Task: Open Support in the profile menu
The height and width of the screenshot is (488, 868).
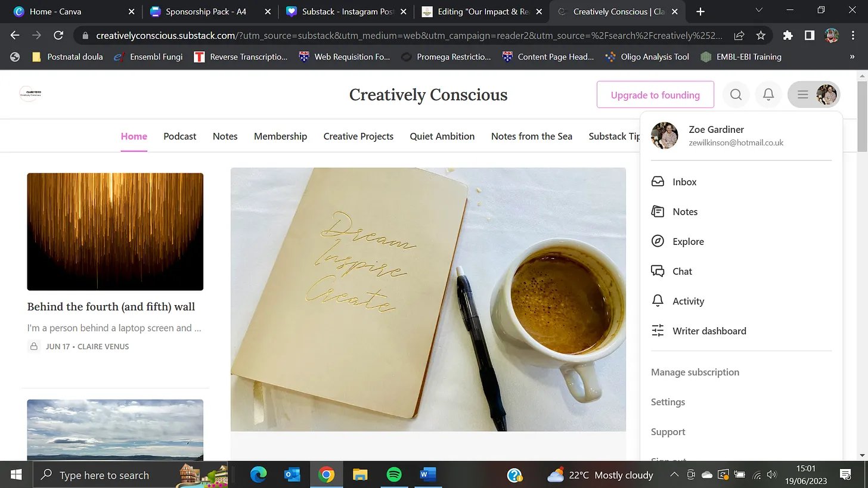Action: 668,431
